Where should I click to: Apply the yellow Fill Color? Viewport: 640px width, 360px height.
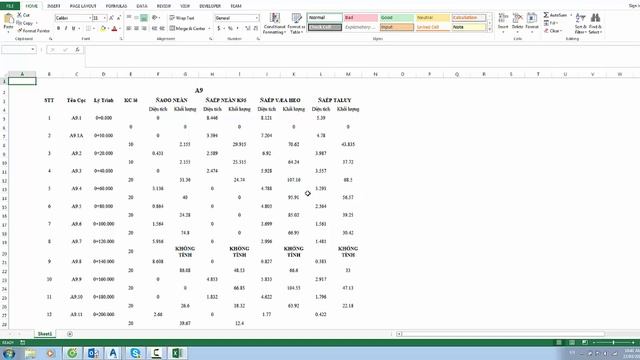pyautogui.click(x=102, y=29)
